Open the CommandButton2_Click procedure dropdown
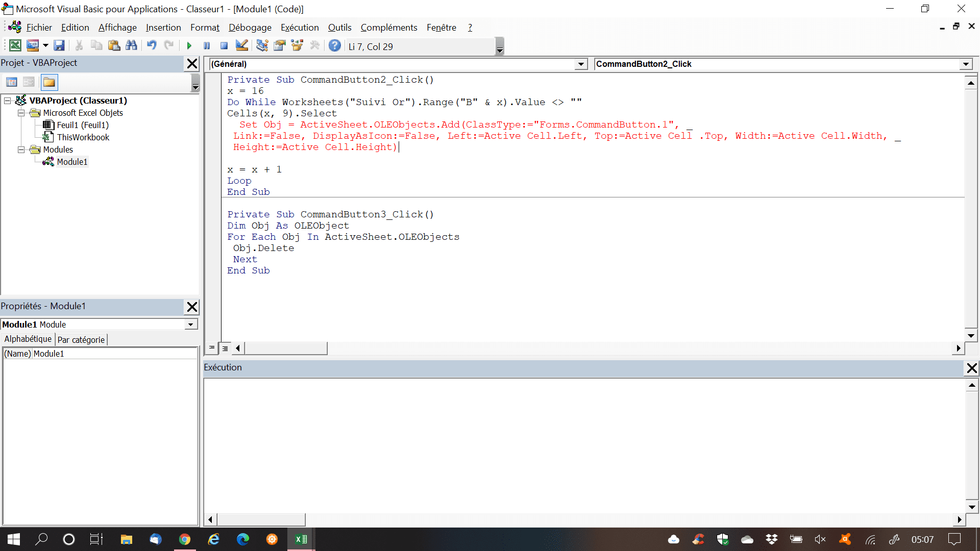 (x=966, y=64)
